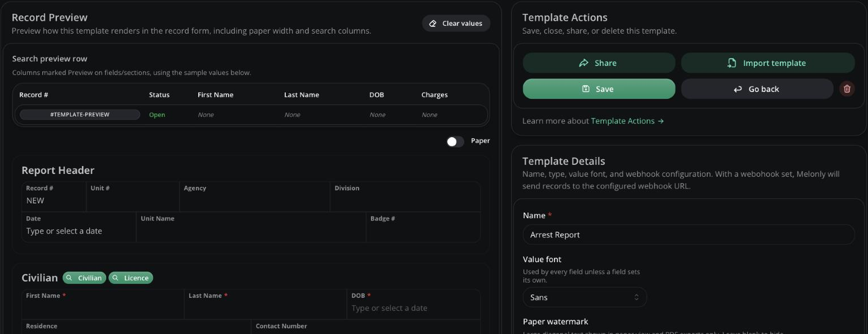The width and height of the screenshot is (868, 334).
Task: Click the Agency field
Action: tap(255, 196)
